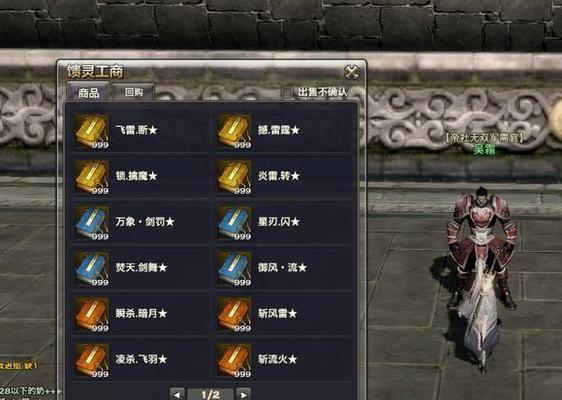Screen dimensions: 562x400
Task: Click the 1/2 page indicator
Action: click(x=210, y=395)
